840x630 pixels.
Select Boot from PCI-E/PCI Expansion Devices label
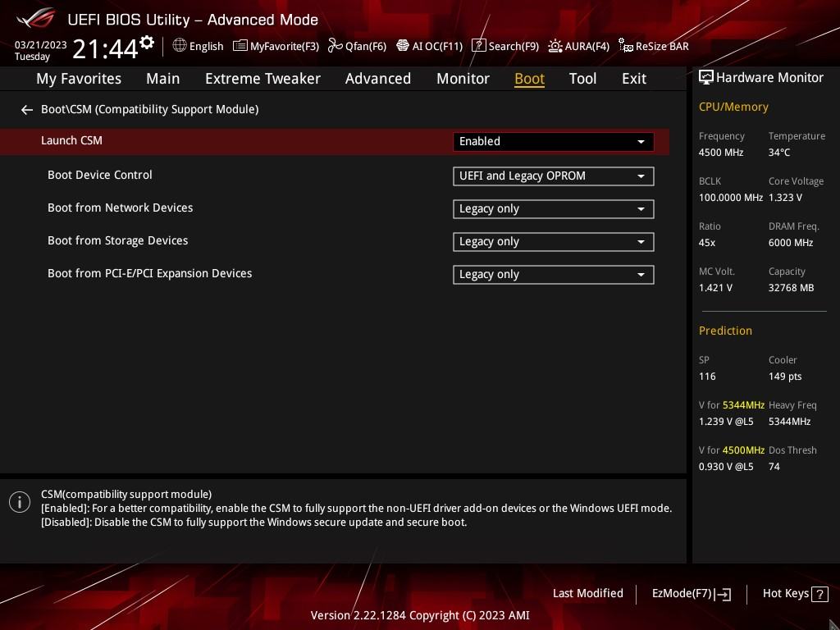point(149,273)
